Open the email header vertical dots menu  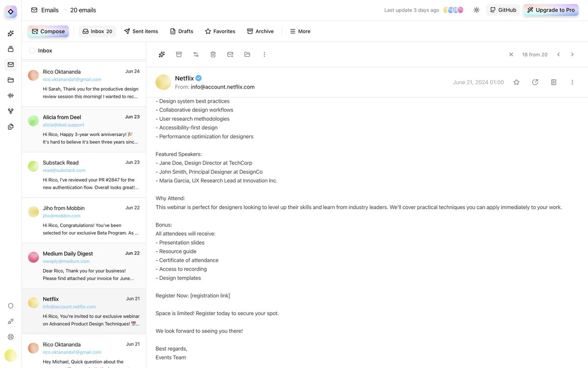[x=572, y=82]
